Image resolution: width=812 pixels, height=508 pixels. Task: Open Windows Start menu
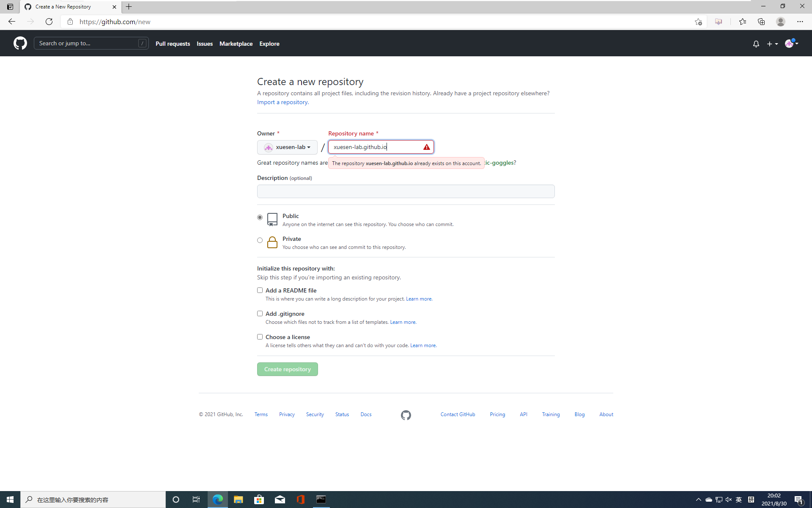pyautogui.click(x=10, y=500)
